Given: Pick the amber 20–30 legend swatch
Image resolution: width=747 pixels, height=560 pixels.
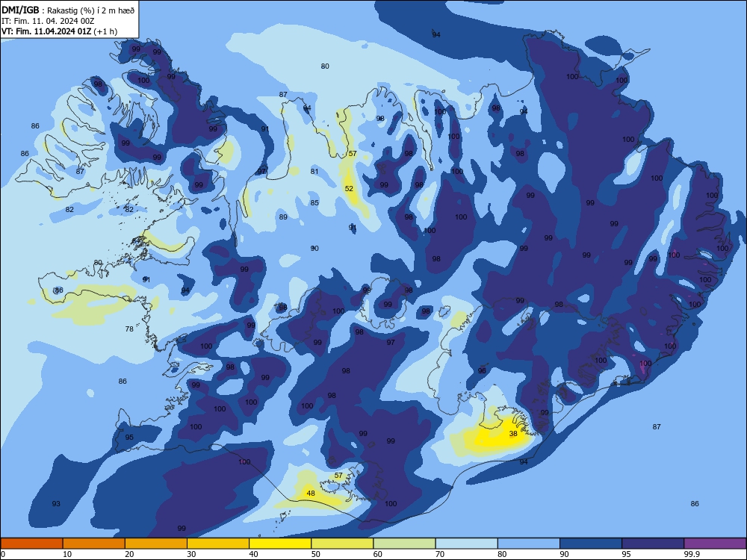Looking at the screenshot, I should [x=156, y=544].
